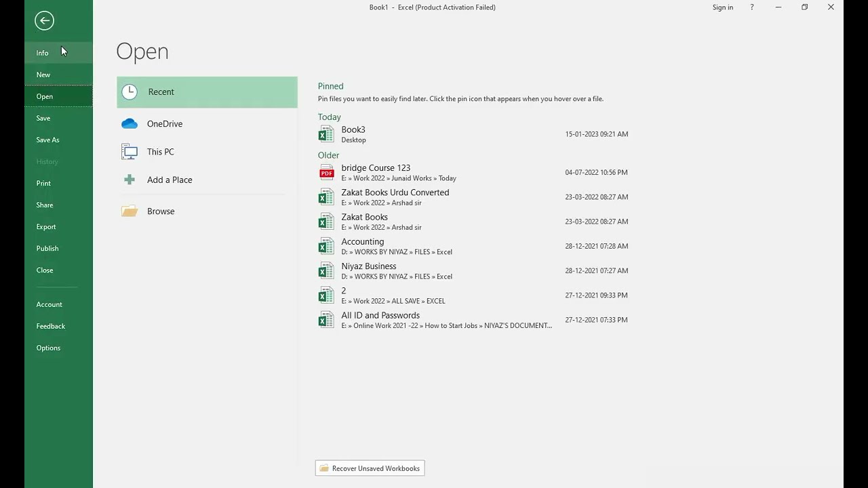The height and width of the screenshot is (488, 868).
Task: Click the 27-12-2021 07:33 PM date
Action: coord(596,320)
